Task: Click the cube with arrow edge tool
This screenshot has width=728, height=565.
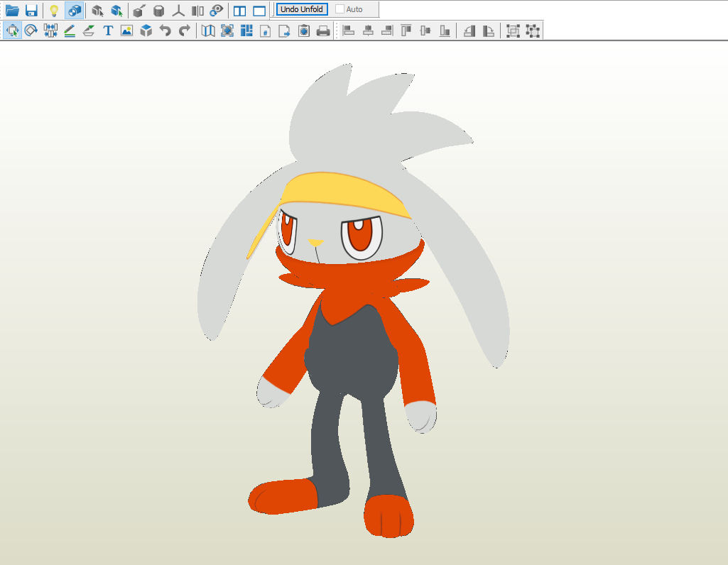Action: (138, 10)
